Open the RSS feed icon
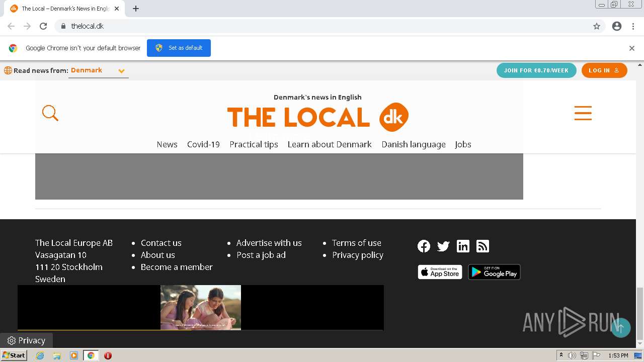This screenshot has width=644, height=362. 482,246
